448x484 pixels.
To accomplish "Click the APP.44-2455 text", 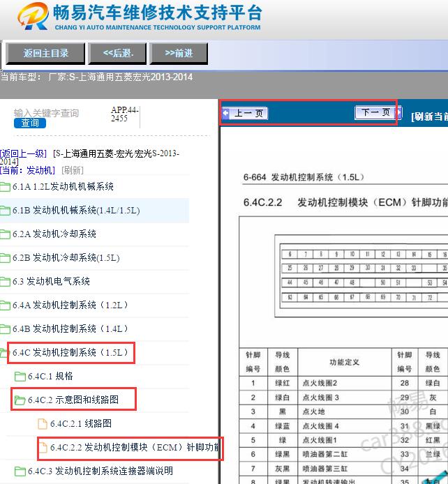I will pyautogui.click(x=125, y=114).
